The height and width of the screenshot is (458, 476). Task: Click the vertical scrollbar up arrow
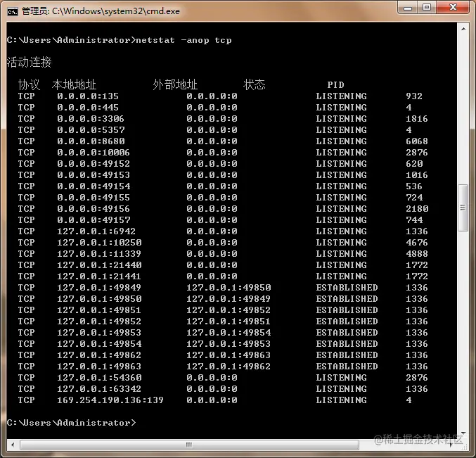(463, 29)
